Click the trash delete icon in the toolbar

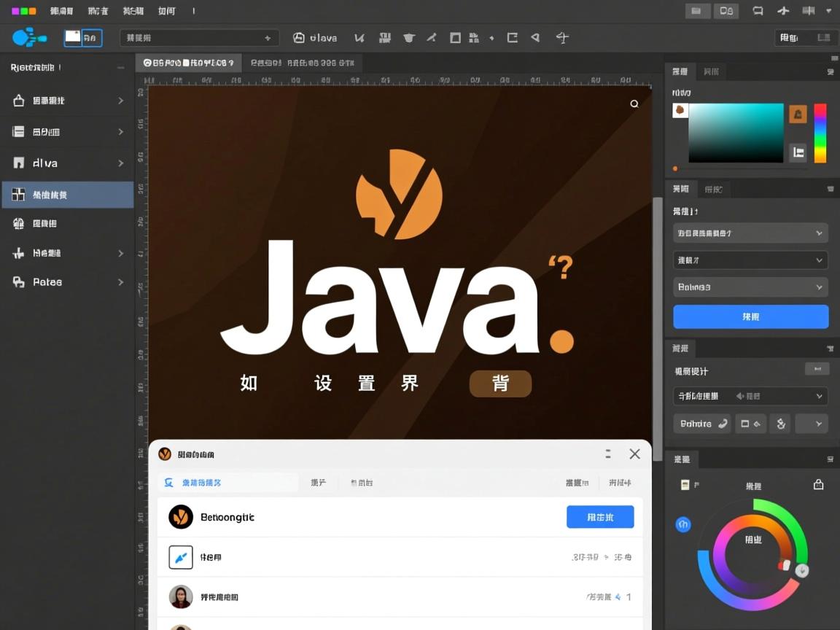[x=408, y=37]
